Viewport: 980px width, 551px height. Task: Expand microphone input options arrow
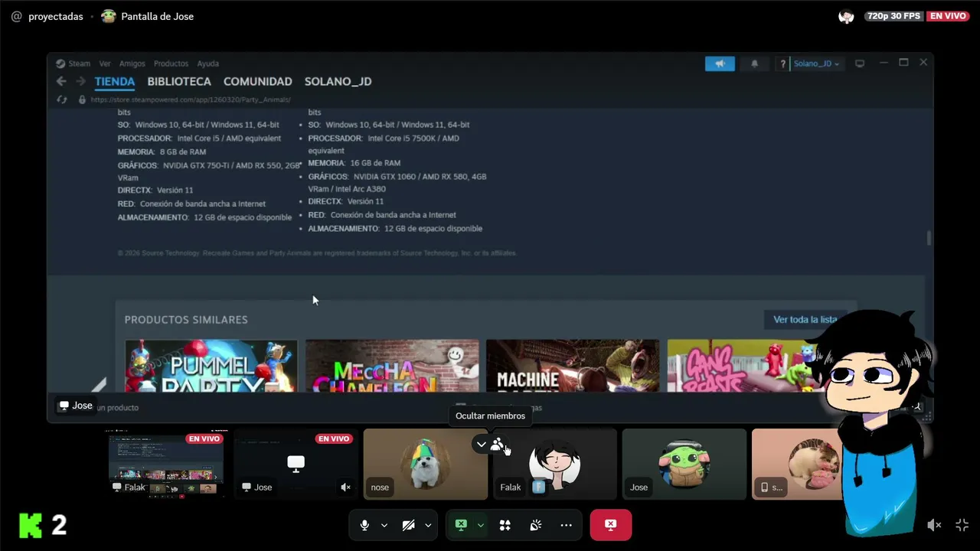pyautogui.click(x=384, y=525)
